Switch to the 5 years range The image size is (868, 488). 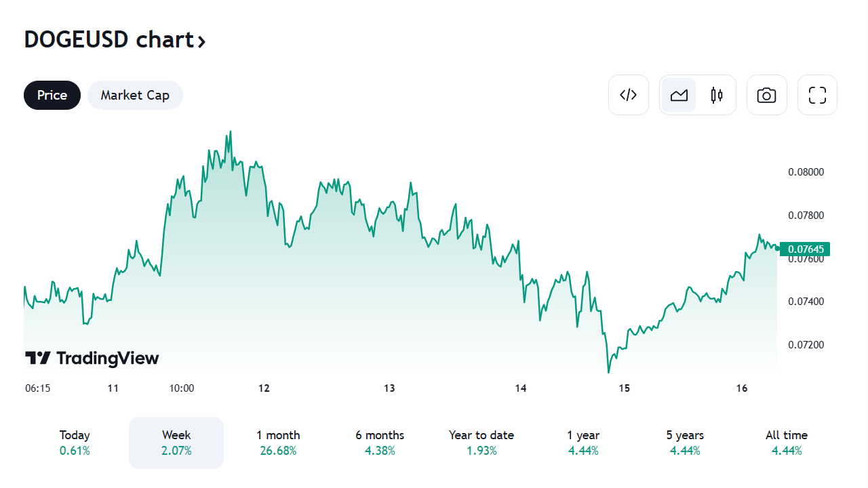click(x=685, y=443)
